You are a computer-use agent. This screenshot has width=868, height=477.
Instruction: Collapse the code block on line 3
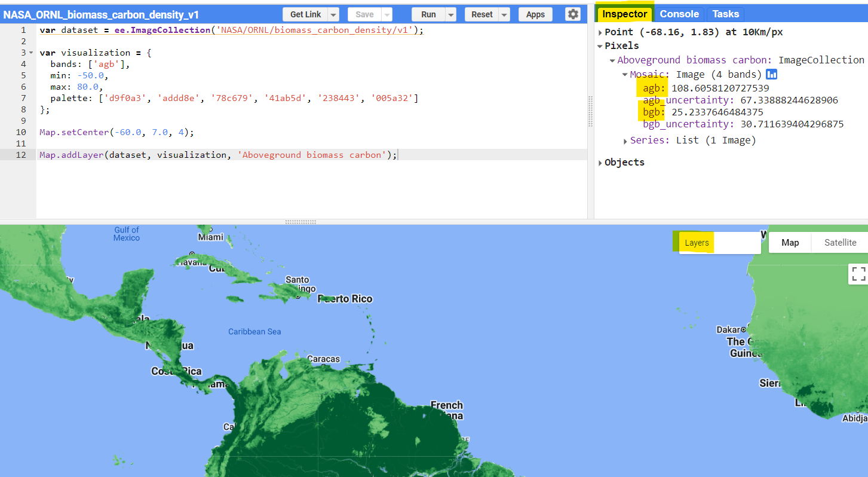click(30, 52)
